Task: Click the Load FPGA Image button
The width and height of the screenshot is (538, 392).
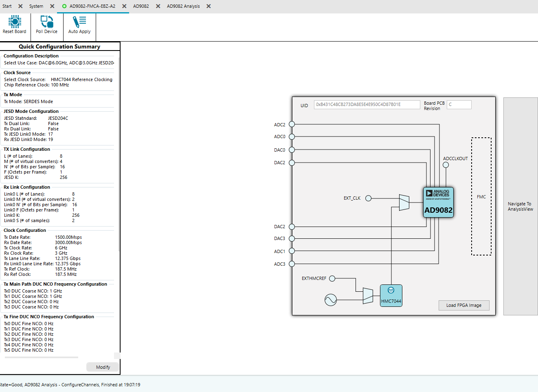Action: coord(464,305)
